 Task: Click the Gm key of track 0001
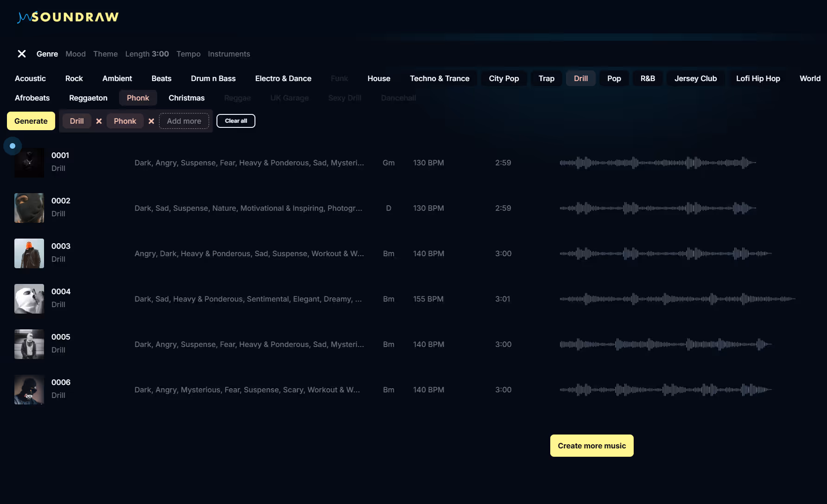click(x=388, y=163)
